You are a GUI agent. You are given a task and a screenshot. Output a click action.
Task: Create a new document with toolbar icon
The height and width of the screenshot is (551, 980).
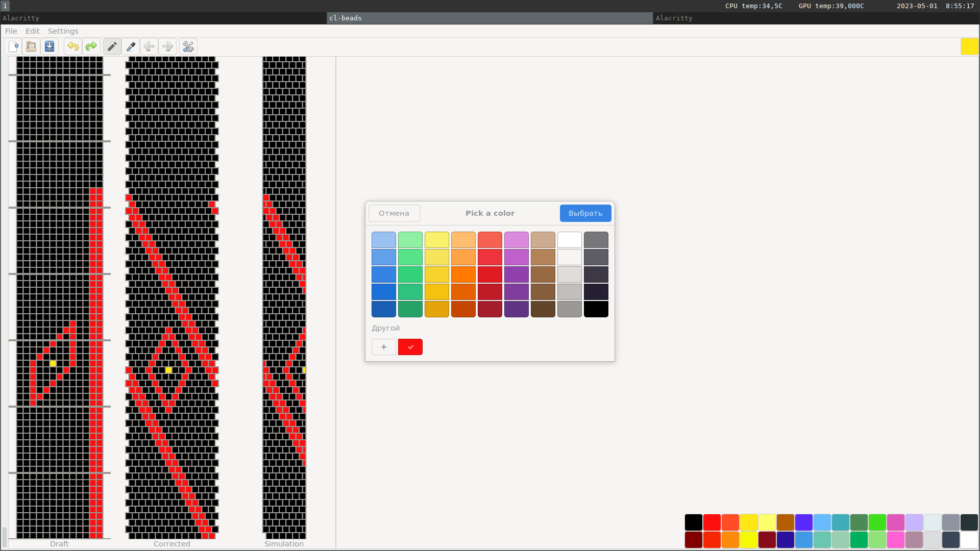point(14,46)
